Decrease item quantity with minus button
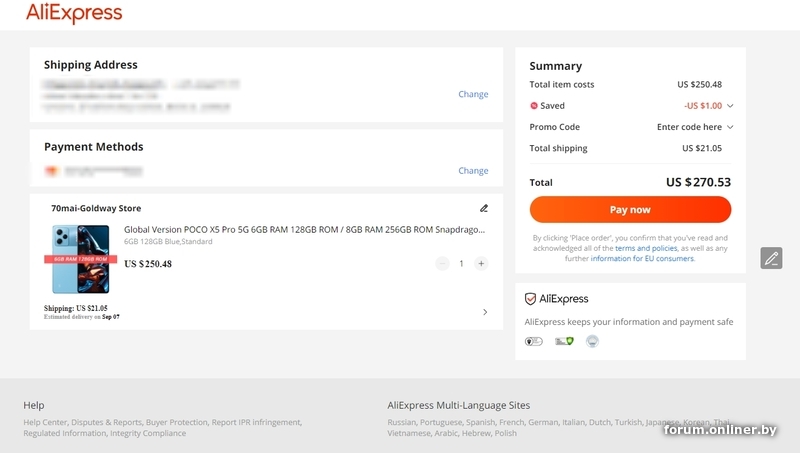The width and height of the screenshot is (800, 453). tap(442, 264)
